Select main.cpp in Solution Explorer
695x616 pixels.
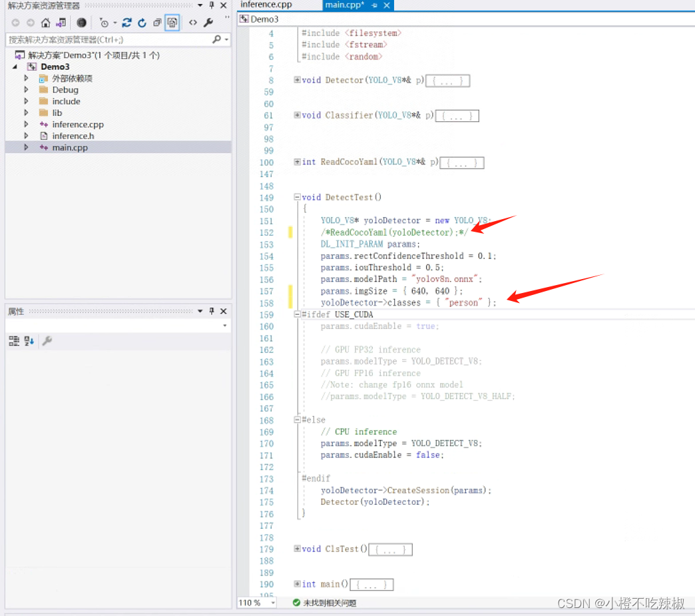click(x=70, y=147)
